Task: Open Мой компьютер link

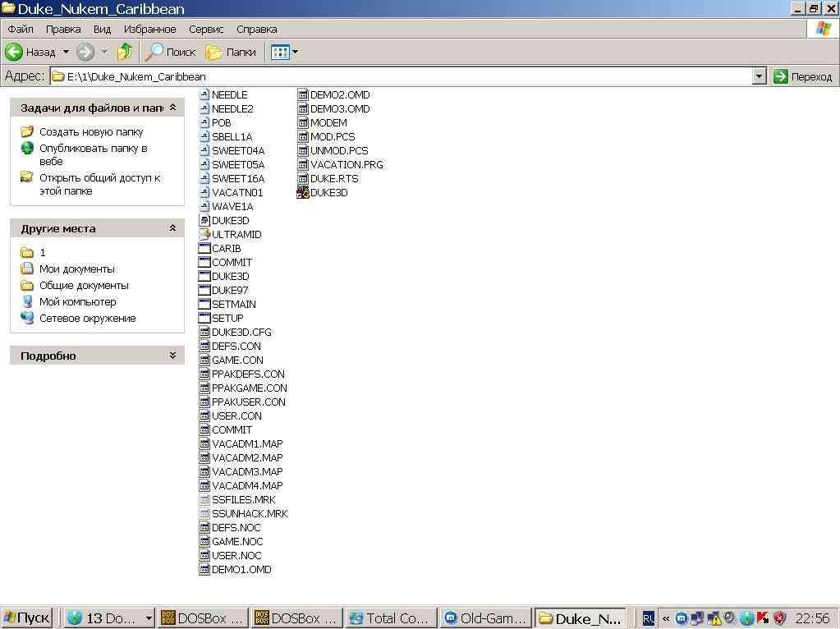Action: click(x=77, y=301)
